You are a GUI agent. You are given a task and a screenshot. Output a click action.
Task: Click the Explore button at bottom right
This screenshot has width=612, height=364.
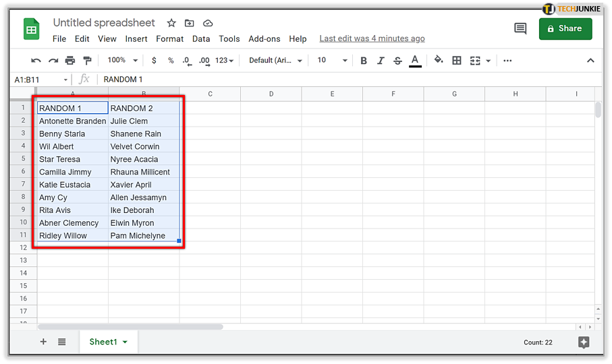click(584, 342)
